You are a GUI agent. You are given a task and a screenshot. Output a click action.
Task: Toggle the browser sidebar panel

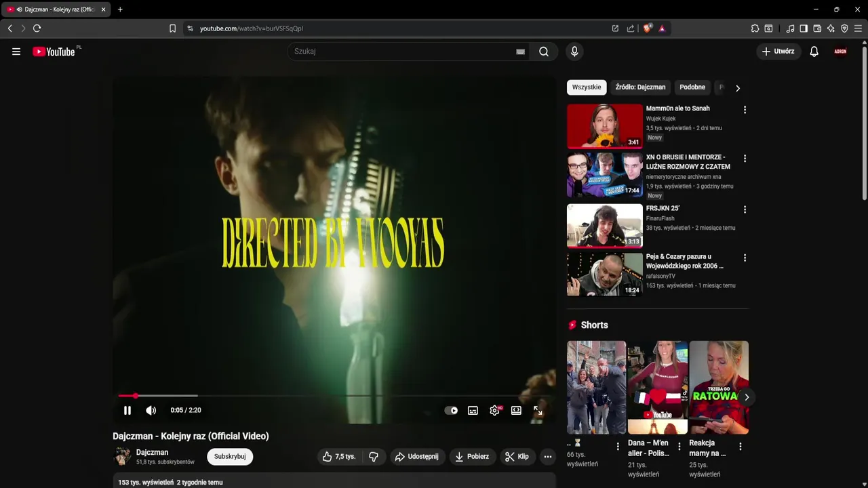coord(804,28)
